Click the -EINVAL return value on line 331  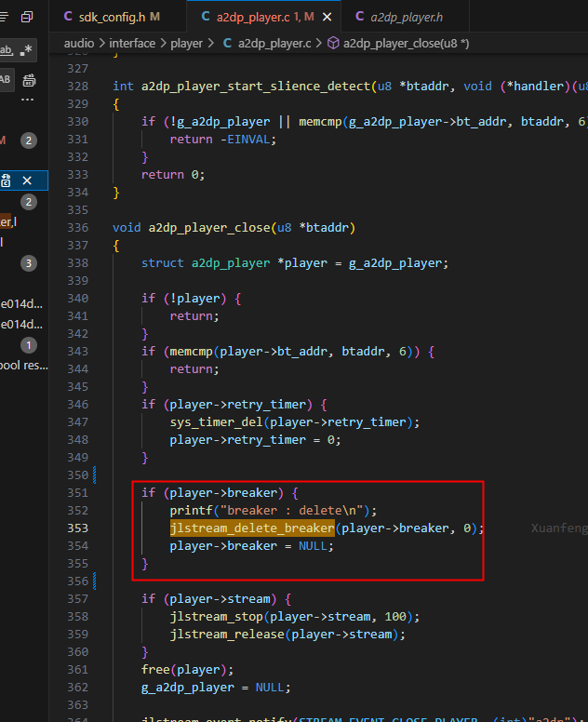point(245,140)
